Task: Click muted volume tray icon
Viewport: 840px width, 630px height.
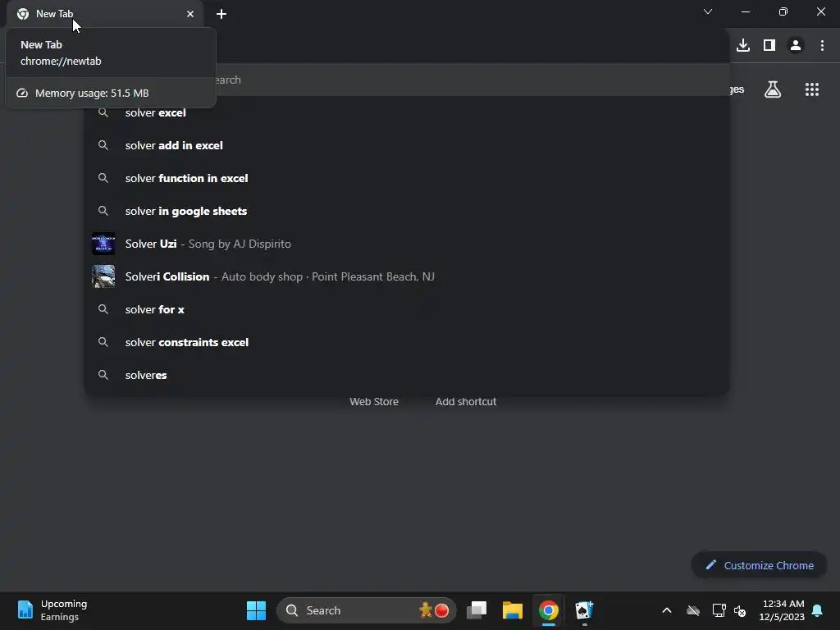Action: 740,610
